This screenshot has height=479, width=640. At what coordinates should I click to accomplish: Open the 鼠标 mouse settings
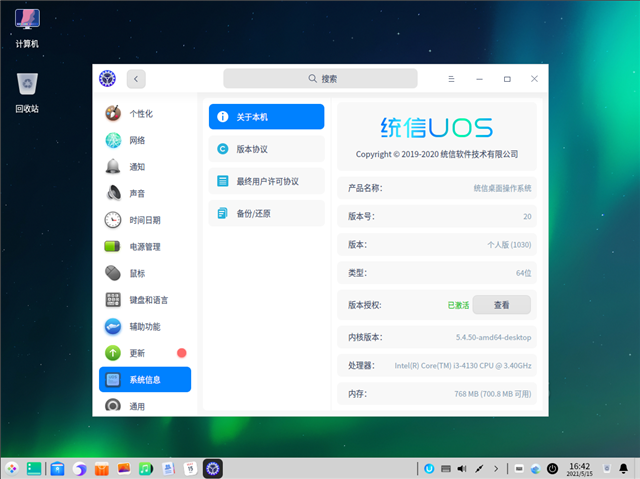[145, 273]
